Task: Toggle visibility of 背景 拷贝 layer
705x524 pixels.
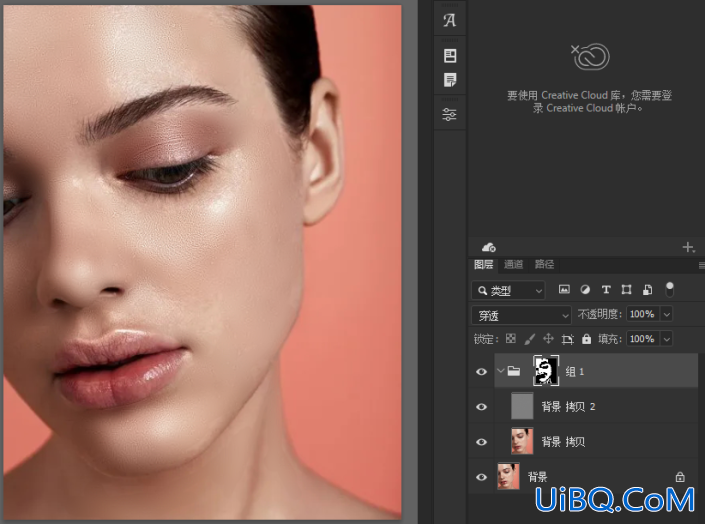Action: coord(481,442)
